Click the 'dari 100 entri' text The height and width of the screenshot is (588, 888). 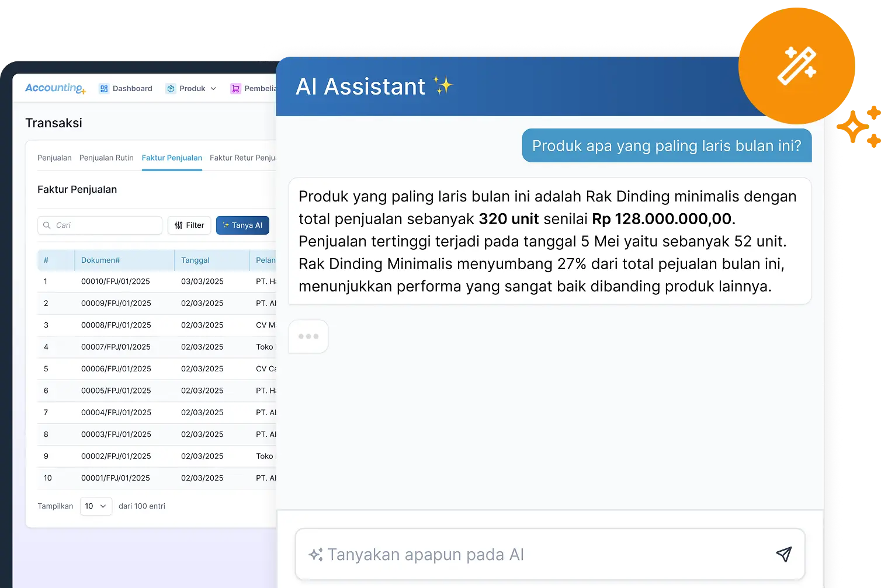(x=142, y=506)
